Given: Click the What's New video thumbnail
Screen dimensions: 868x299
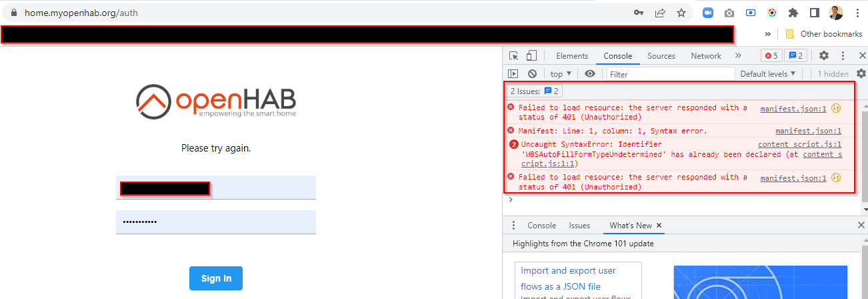Looking at the screenshot, I should pyautogui.click(x=760, y=282).
